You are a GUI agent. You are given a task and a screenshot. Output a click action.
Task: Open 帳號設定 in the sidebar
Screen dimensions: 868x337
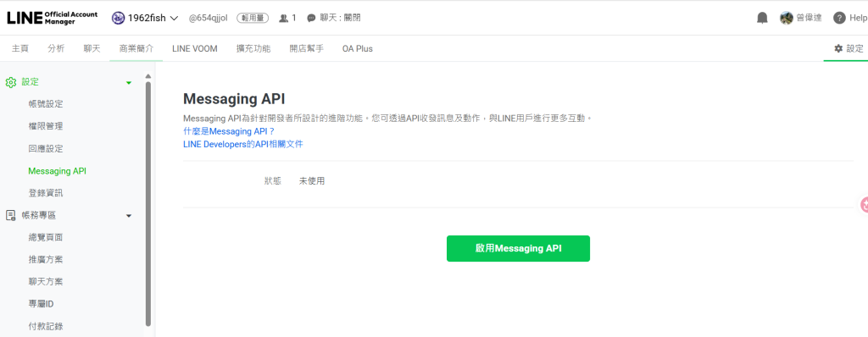point(46,104)
